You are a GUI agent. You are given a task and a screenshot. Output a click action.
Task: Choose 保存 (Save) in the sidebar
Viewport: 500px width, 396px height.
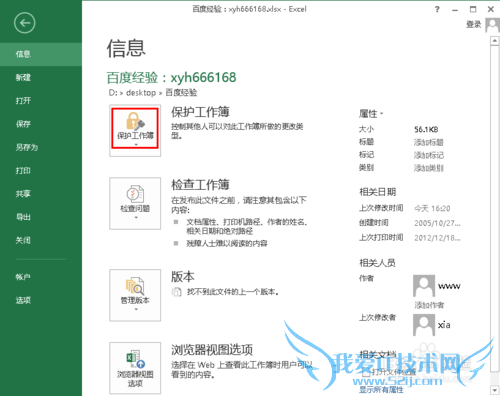click(41, 124)
